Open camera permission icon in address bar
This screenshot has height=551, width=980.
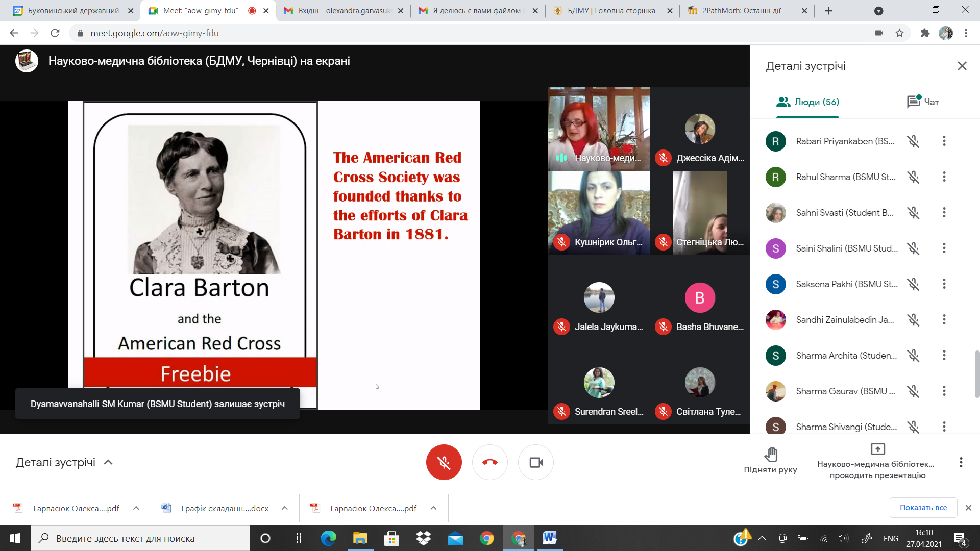click(x=879, y=33)
